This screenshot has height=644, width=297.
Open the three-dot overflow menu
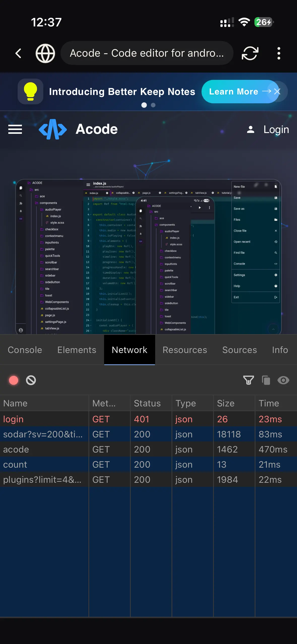(x=279, y=53)
